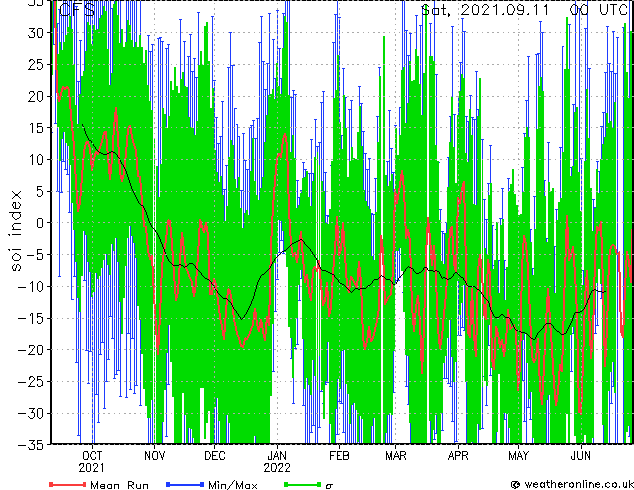634x490 pixels.
Task: Click the y-axis value -30
Action: (32, 413)
